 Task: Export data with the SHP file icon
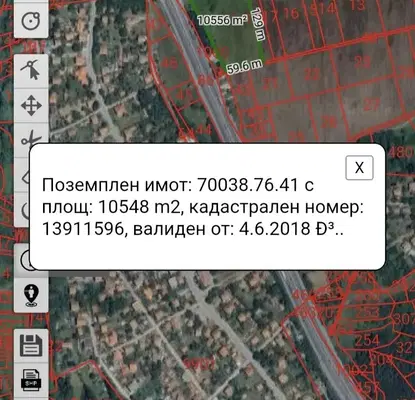coord(31,380)
